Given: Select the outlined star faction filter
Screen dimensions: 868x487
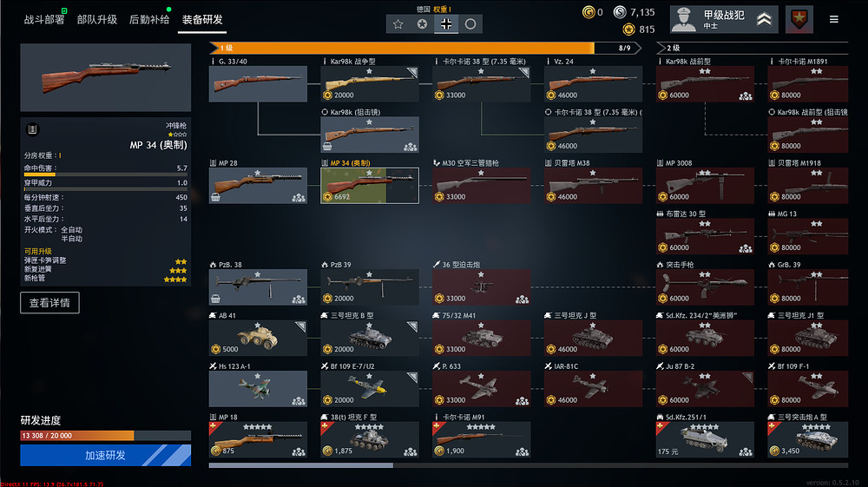Looking at the screenshot, I should click(x=398, y=23).
